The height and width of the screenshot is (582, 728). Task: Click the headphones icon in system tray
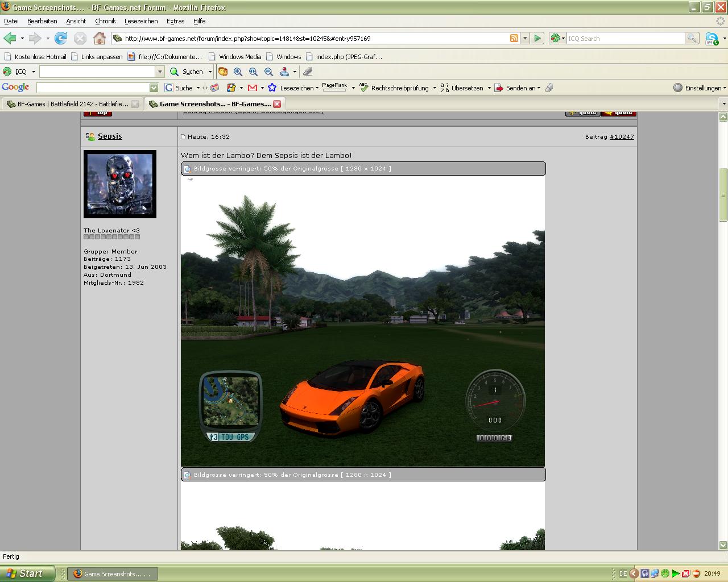pyautogui.click(x=644, y=573)
